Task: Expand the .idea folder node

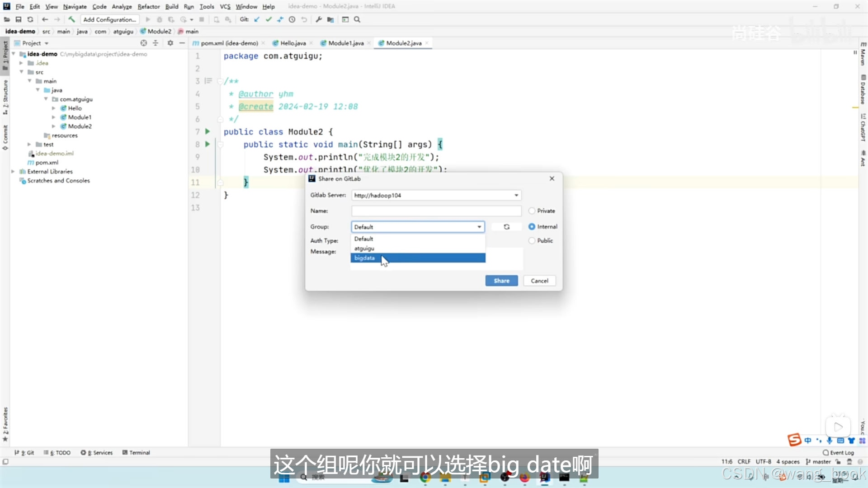Action: point(21,63)
